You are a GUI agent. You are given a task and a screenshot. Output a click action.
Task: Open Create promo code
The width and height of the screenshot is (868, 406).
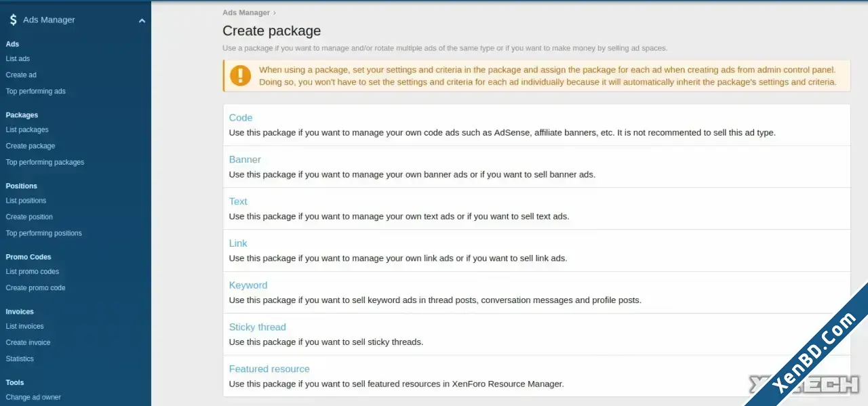(x=36, y=288)
